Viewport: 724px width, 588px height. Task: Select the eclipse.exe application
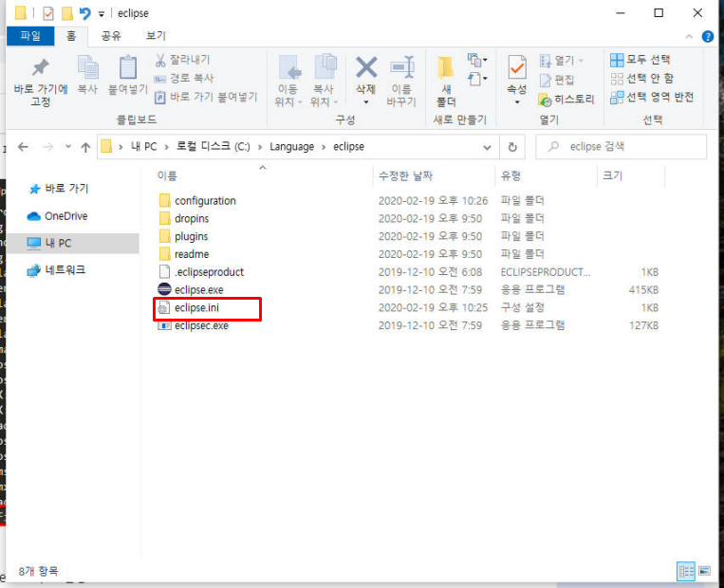(x=199, y=290)
